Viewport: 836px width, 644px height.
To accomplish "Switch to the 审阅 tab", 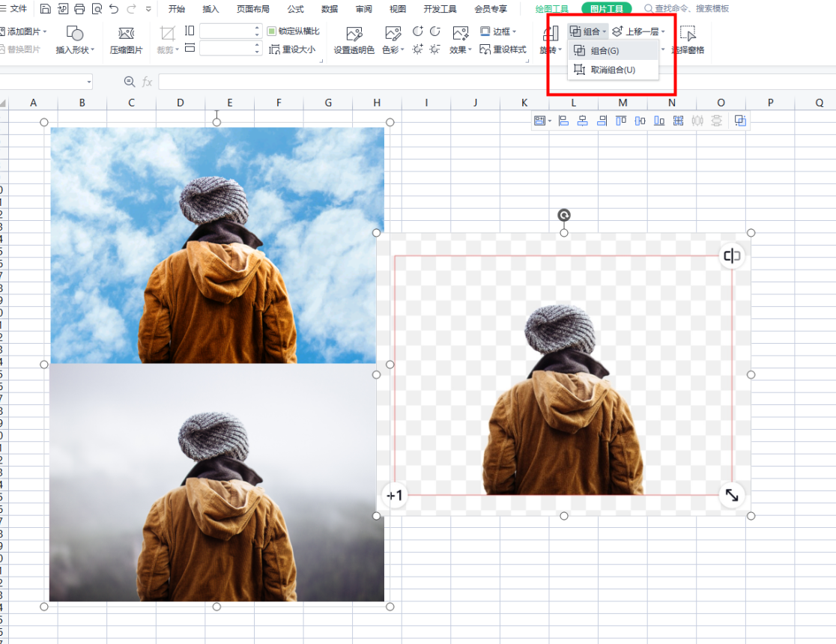I will pos(363,9).
